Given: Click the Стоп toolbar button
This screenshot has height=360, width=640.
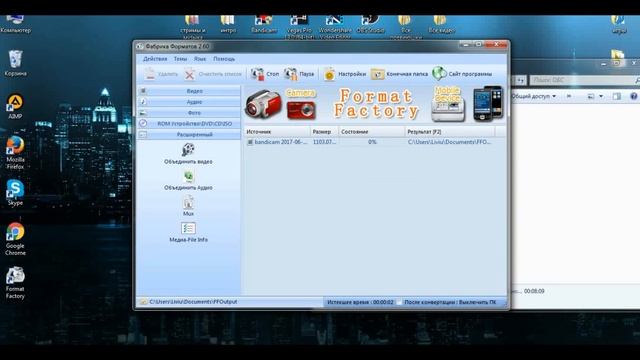Looking at the screenshot, I should point(265,74).
